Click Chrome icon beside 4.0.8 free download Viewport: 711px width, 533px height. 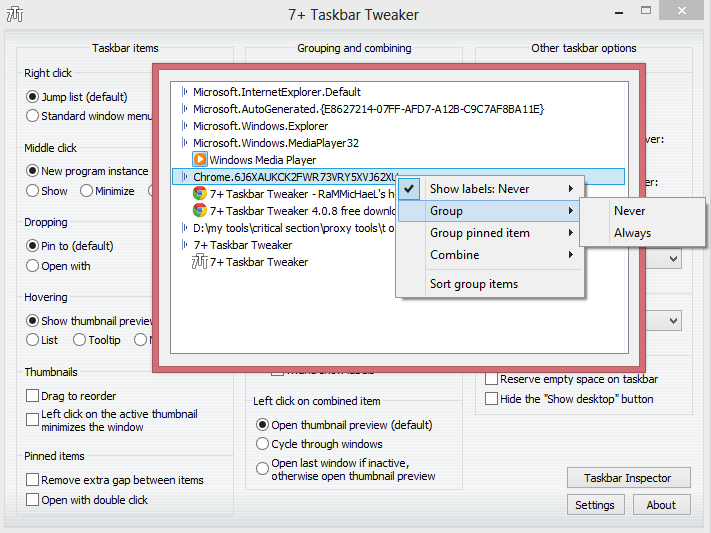tap(200, 211)
